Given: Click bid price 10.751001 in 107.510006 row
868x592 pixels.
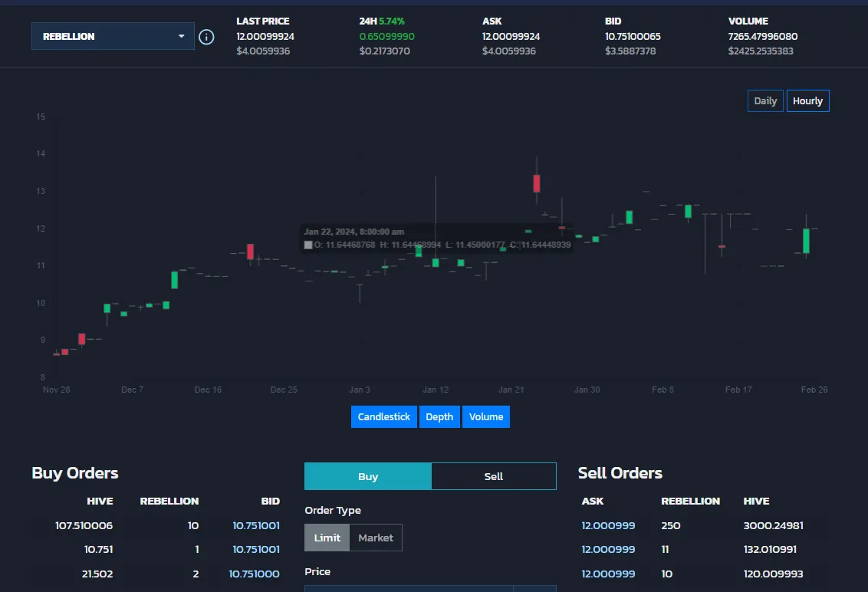Looking at the screenshot, I should (x=256, y=525).
